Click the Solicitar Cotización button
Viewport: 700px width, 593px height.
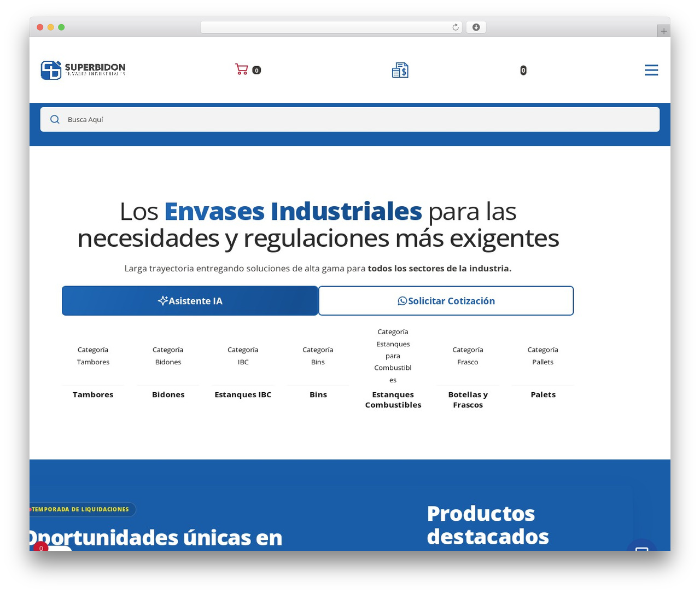(x=446, y=301)
